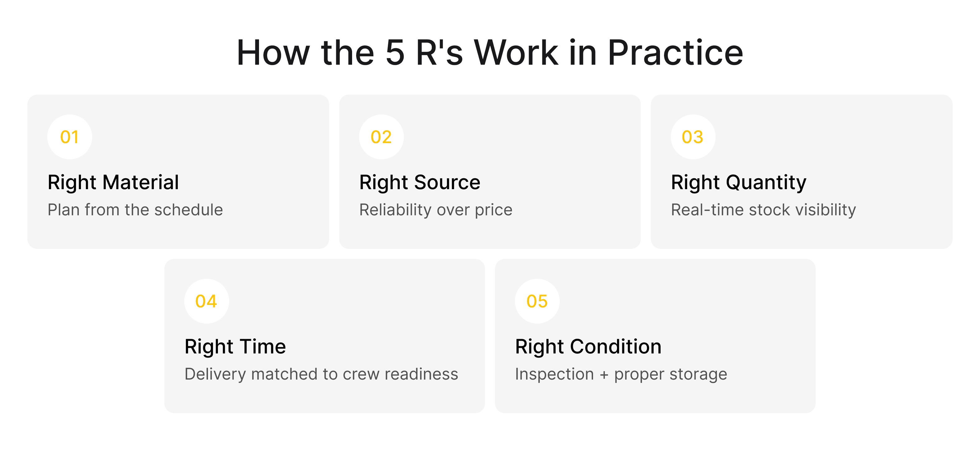Select the Right Quantity heading
Viewport: 980px width, 453px height.
click(x=738, y=183)
